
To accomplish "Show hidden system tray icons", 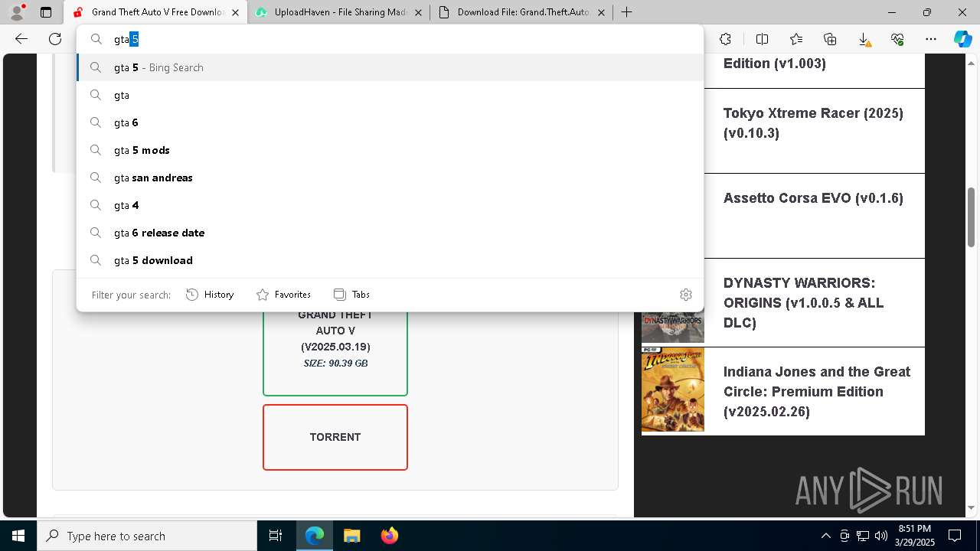I will pos(825,536).
